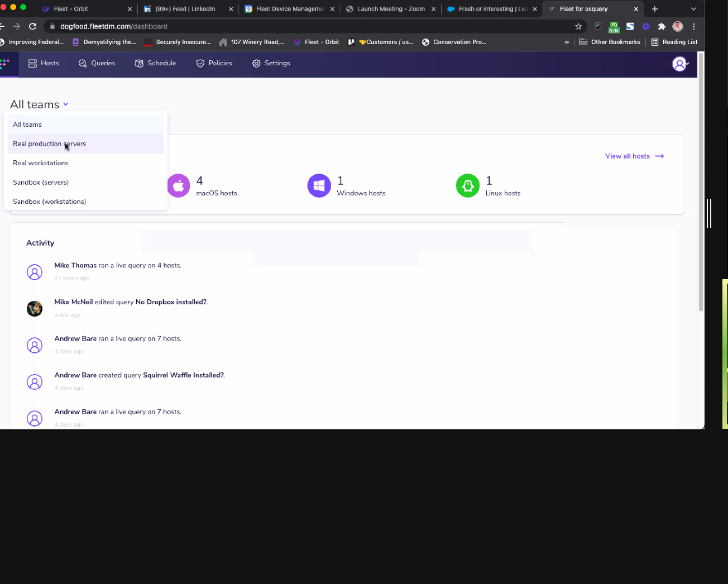Click Mike Thomas activity avatar icon

(x=35, y=272)
